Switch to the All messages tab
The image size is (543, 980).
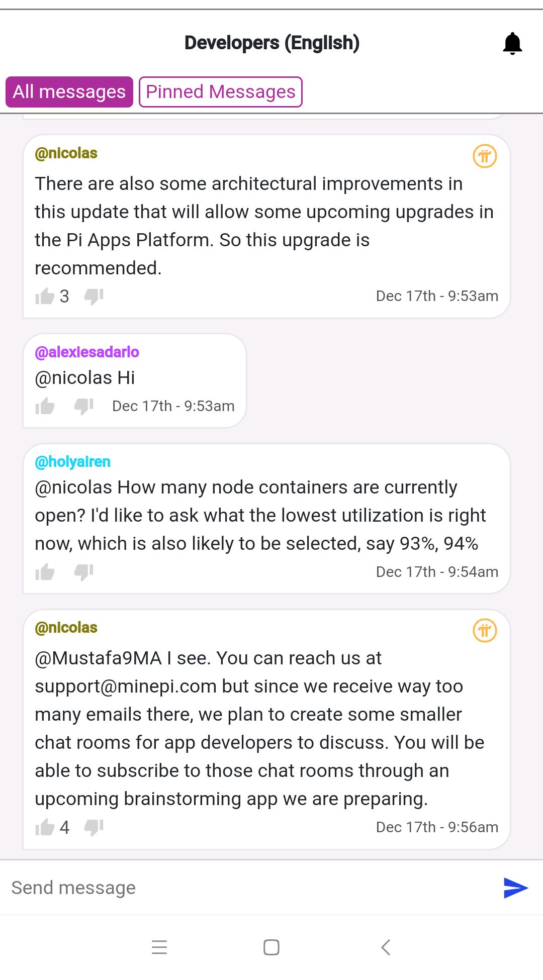pyautogui.click(x=69, y=92)
